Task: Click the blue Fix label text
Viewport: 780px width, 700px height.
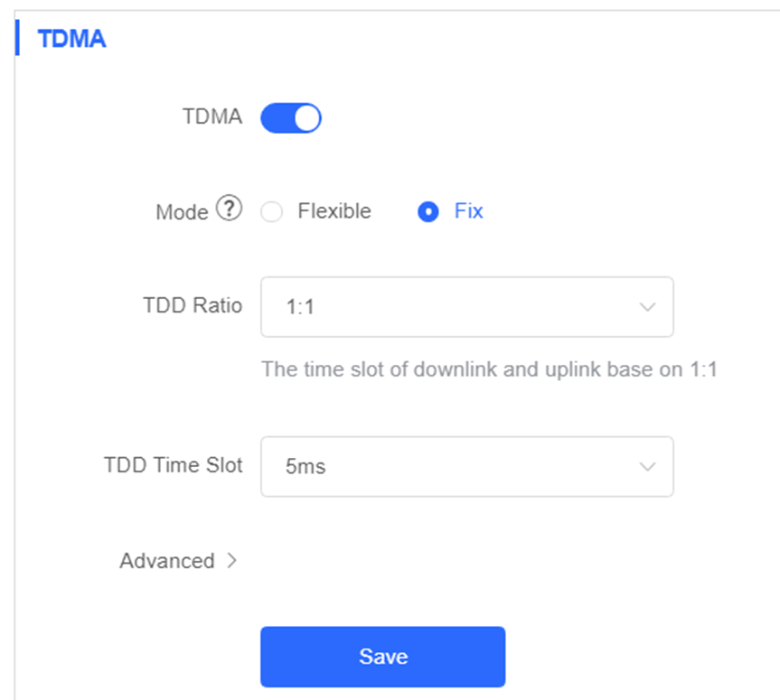Action: coord(468,211)
